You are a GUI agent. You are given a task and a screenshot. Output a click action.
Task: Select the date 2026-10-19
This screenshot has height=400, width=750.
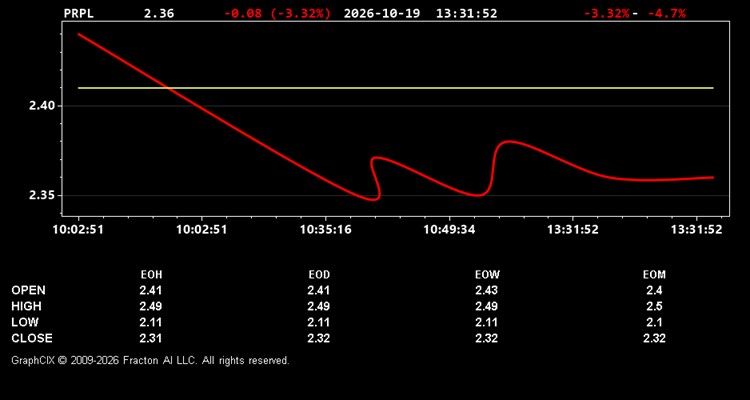[382, 13]
